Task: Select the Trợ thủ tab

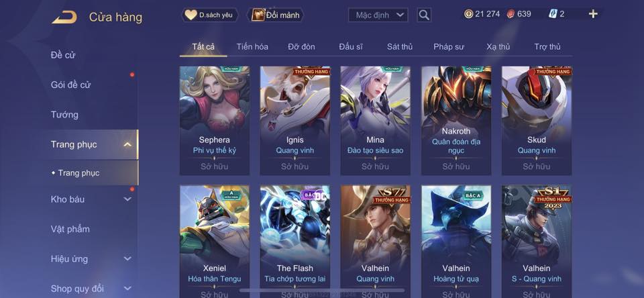Action: (547, 47)
